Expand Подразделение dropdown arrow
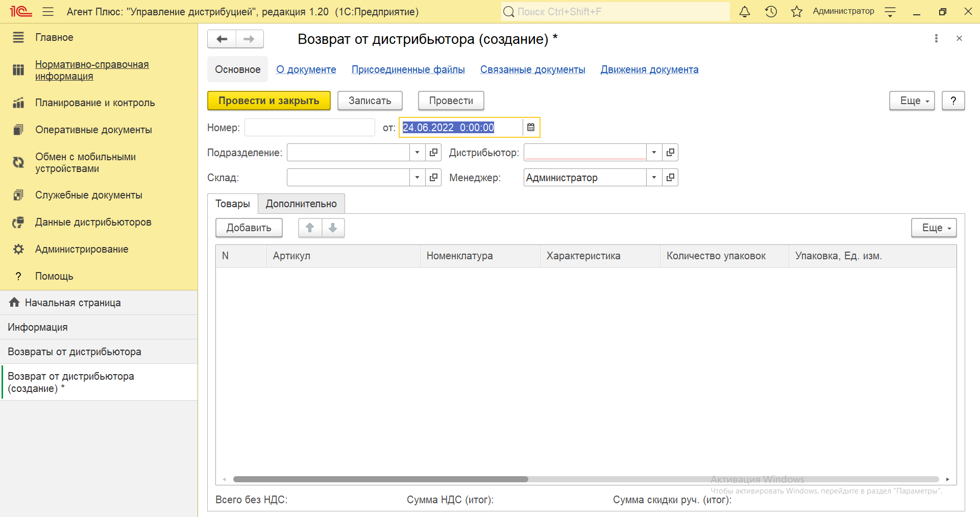 pyautogui.click(x=417, y=152)
